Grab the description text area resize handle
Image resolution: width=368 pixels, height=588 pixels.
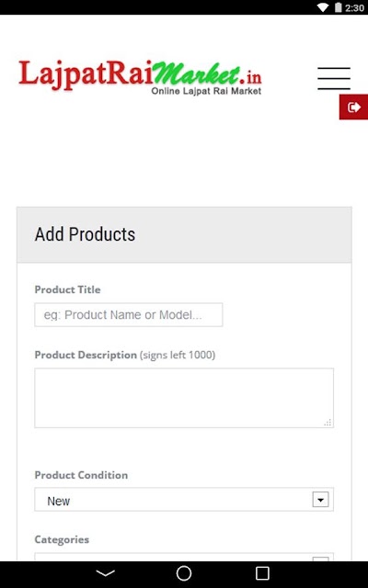tap(328, 423)
